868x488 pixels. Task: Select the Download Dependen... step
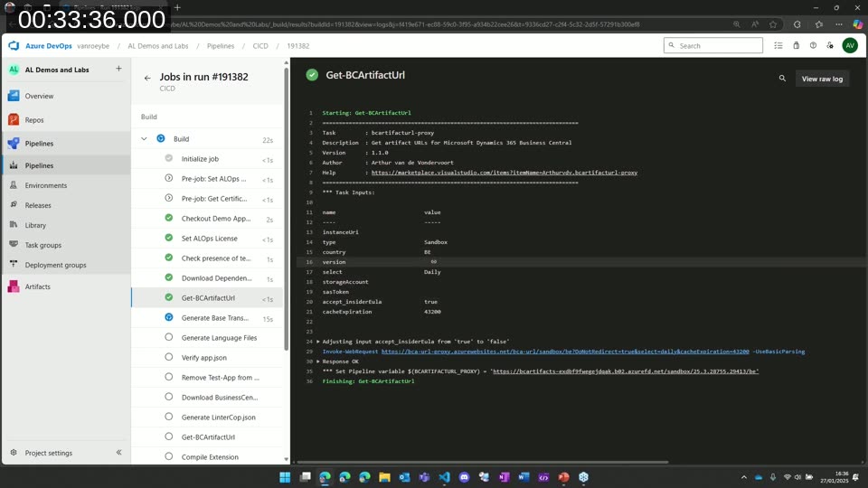(x=208, y=278)
